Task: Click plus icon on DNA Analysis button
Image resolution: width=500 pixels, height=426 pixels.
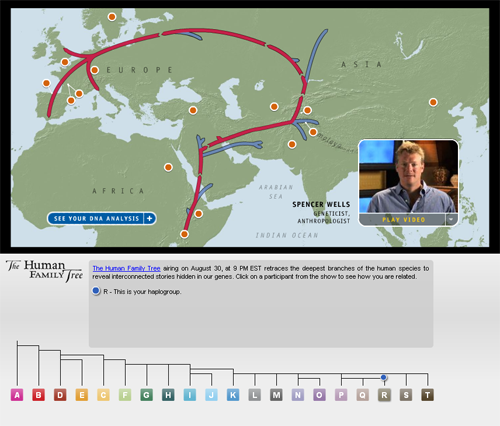Action: pyautogui.click(x=150, y=219)
